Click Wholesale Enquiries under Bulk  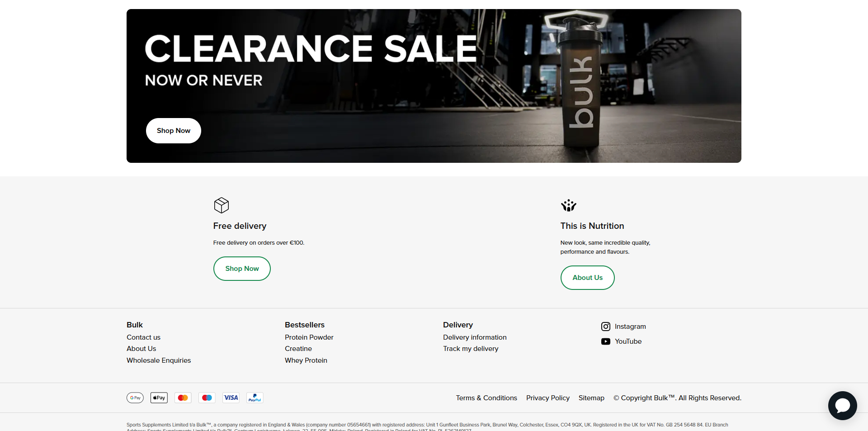coord(158,360)
